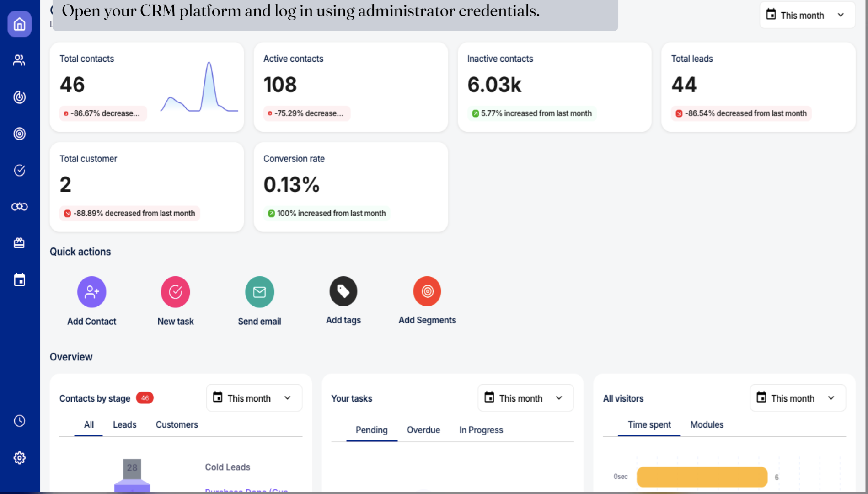Open the calendar icon in the sidebar
The width and height of the screenshot is (868, 494).
[x=19, y=279]
